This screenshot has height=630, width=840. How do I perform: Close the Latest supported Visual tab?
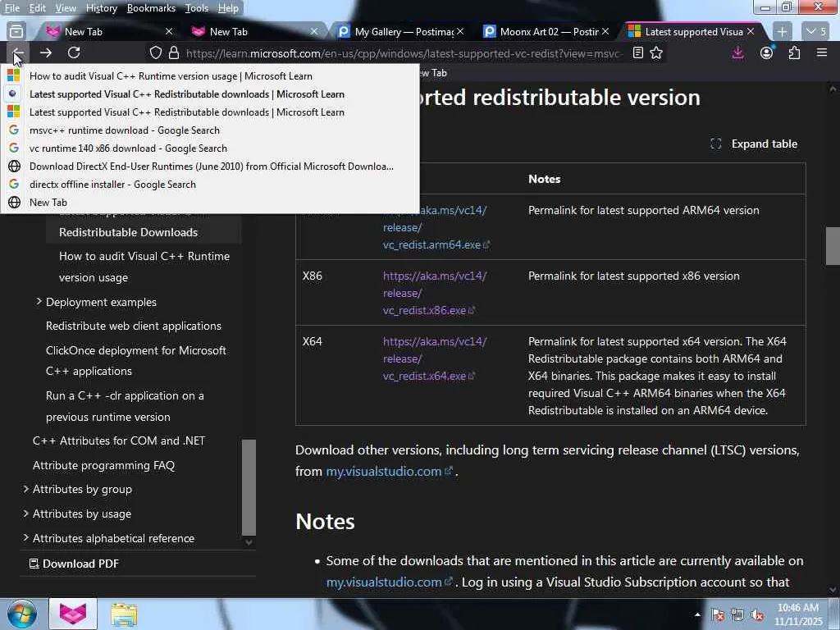[x=751, y=32]
